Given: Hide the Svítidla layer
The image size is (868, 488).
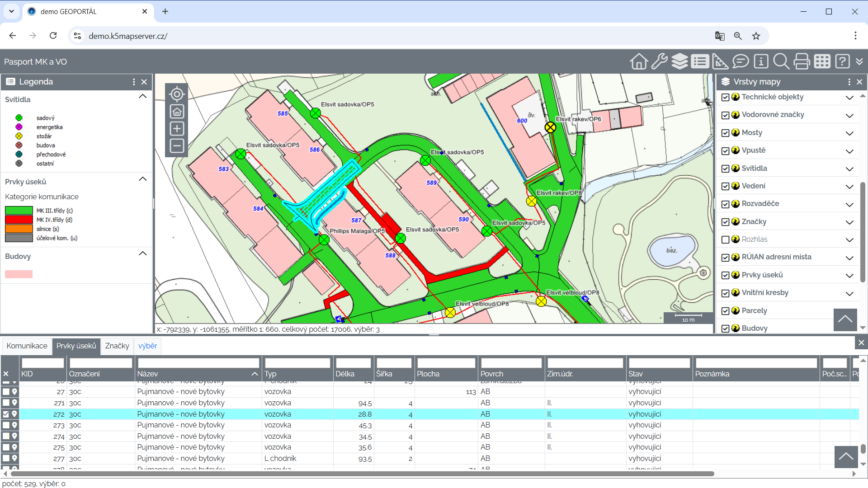Looking at the screenshot, I should pos(725,169).
